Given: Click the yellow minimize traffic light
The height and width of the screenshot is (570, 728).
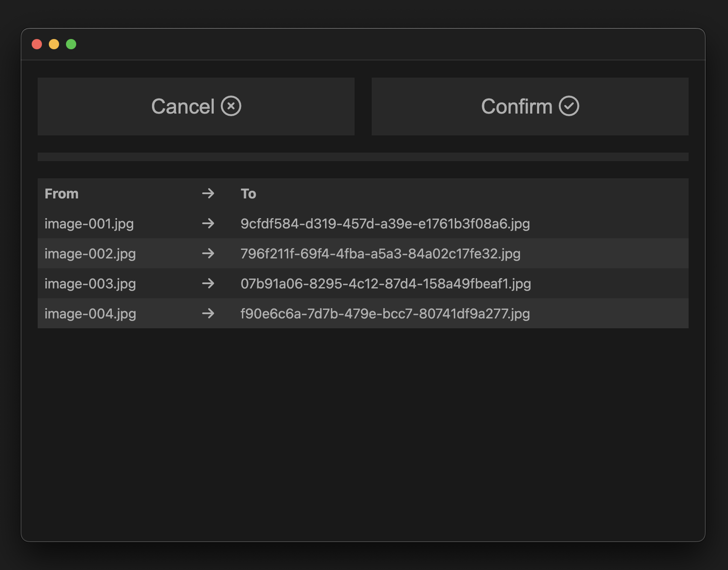Looking at the screenshot, I should pyautogui.click(x=54, y=44).
